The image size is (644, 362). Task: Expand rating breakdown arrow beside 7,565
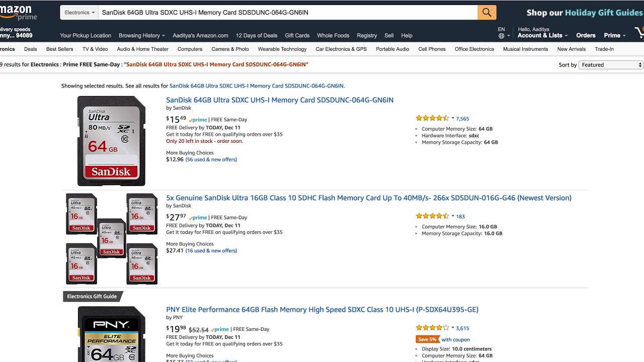pyautogui.click(x=453, y=119)
